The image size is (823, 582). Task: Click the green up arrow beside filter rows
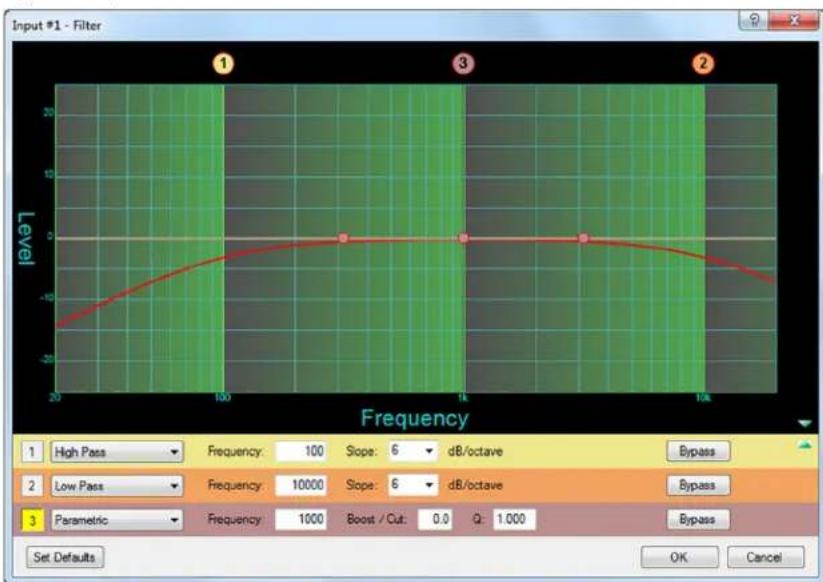coord(804,446)
